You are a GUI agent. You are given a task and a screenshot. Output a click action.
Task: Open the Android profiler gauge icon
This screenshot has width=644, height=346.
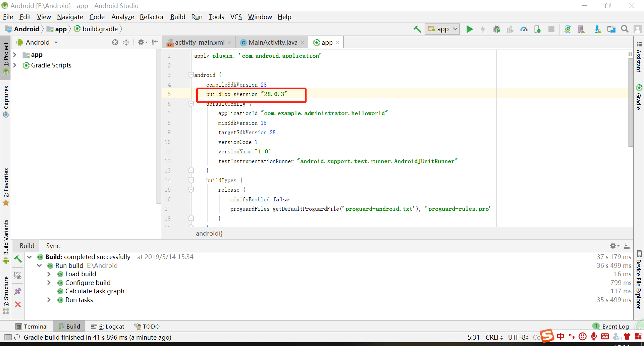524,29
